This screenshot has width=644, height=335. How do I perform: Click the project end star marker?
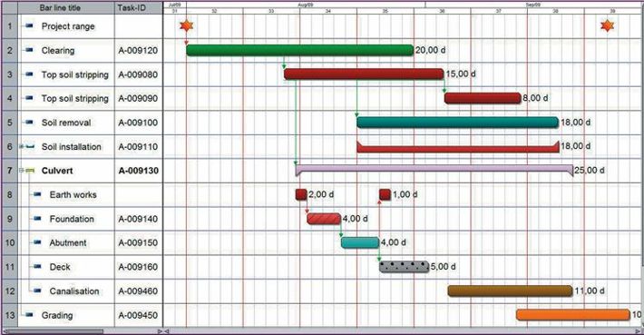point(607,26)
